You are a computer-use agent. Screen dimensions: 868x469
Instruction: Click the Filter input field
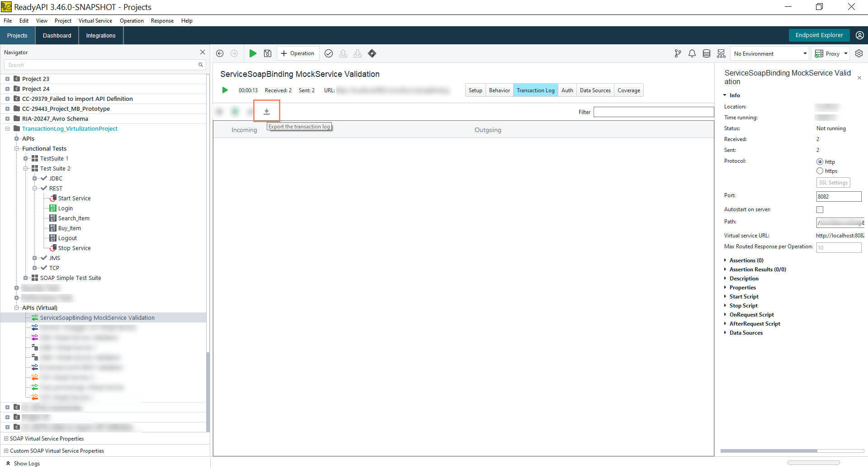click(x=653, y=112)
